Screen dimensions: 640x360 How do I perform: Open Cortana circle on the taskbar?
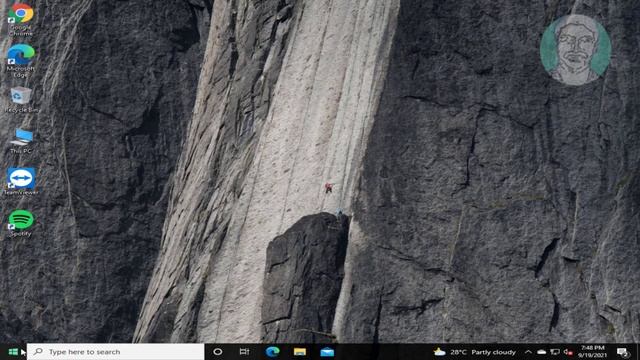[218, 352]
